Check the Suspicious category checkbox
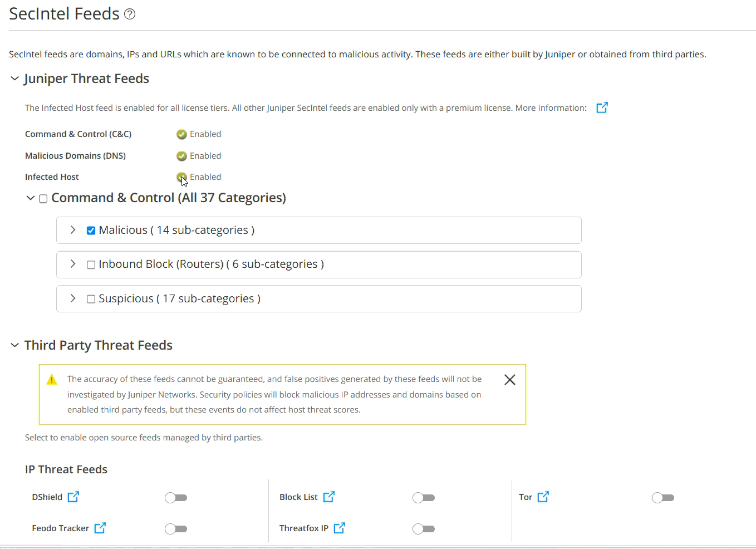This screenshot has height=549, width=756. tap(91, 299)
